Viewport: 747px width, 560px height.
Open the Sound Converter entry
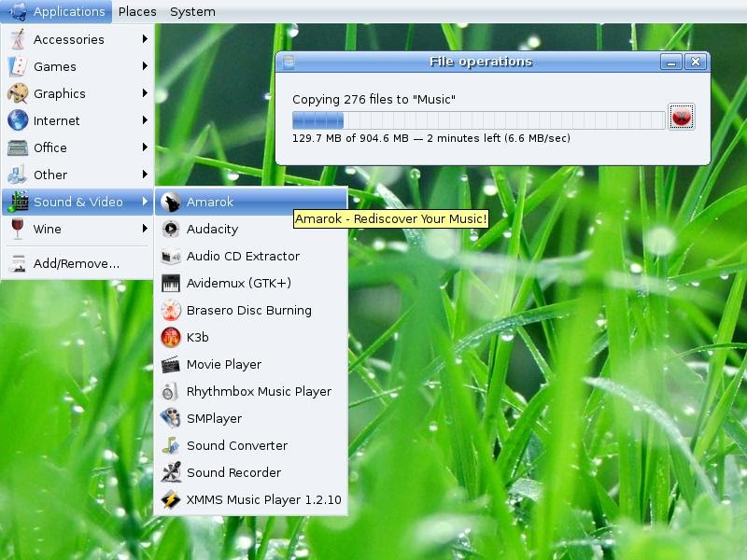(x=251, y=446)
